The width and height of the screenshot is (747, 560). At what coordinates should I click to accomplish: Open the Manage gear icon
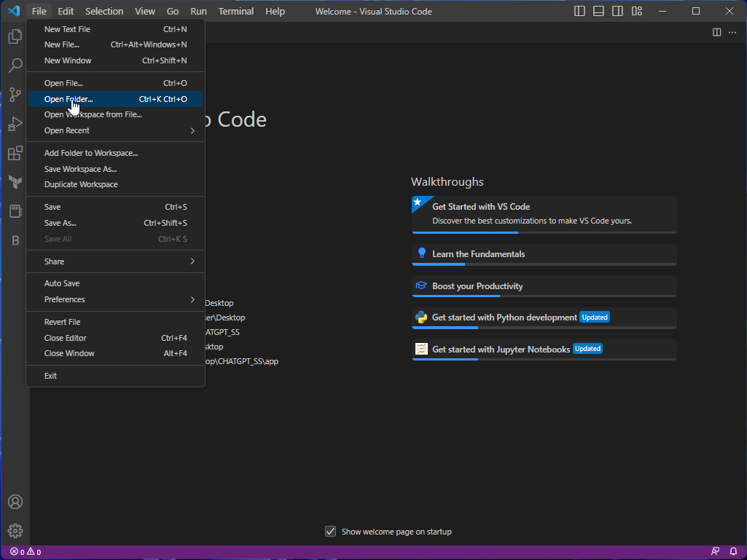click(x=15, y=530)
